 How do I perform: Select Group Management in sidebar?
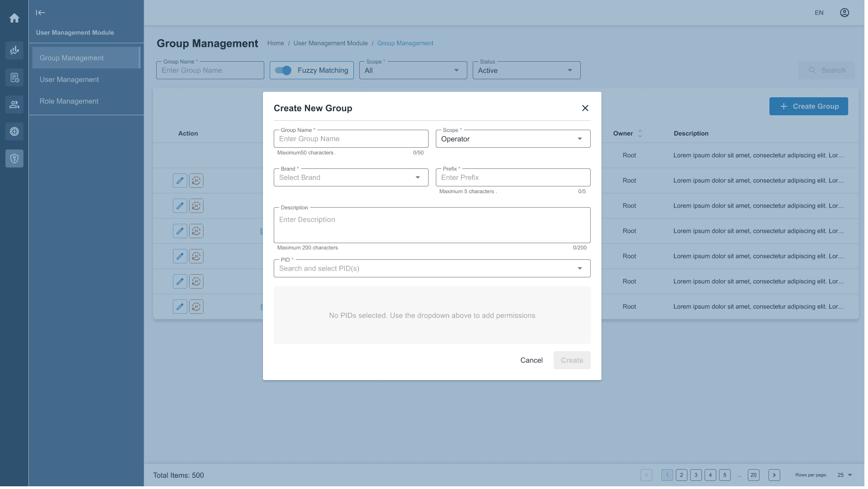coord(86,58)
